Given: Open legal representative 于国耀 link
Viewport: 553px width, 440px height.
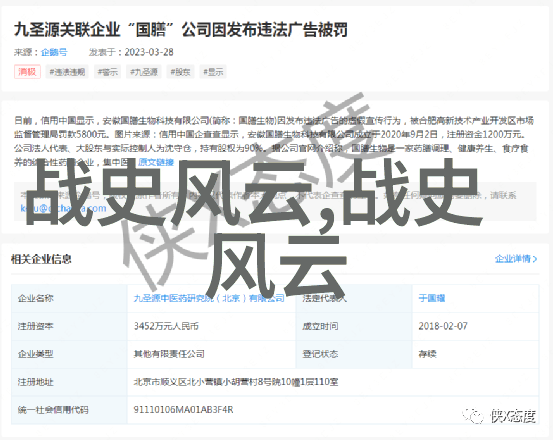Looking at the screenshot, I should 432,298.
